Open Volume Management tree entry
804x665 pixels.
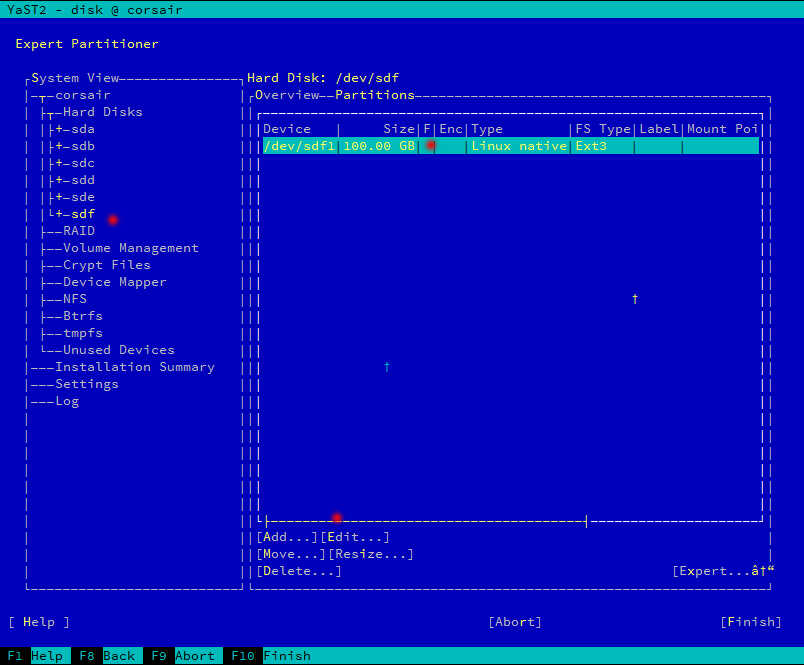pyautogui.click(x=131, y=248)
